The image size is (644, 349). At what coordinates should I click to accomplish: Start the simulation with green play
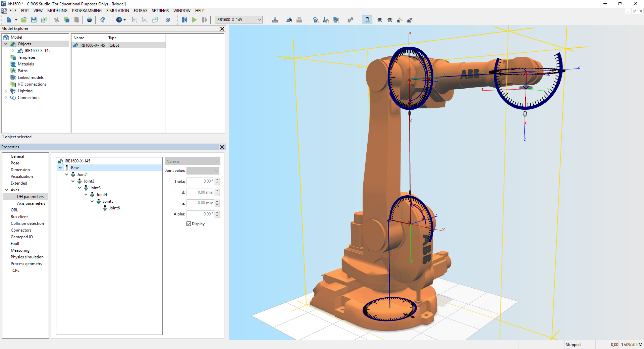pyautogui.click(x=195, y=20)
